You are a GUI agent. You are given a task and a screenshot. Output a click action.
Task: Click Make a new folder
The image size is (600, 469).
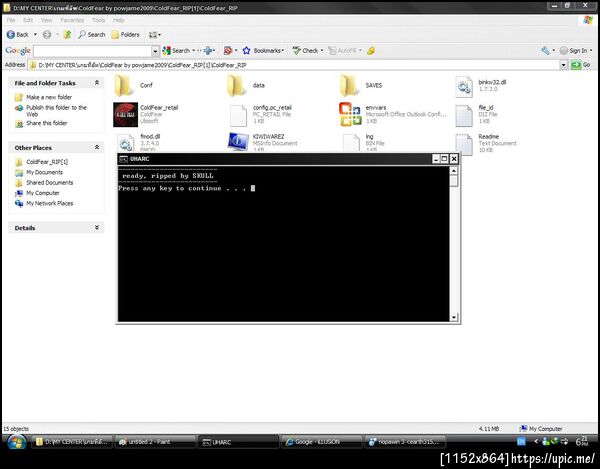coord(49,97)
